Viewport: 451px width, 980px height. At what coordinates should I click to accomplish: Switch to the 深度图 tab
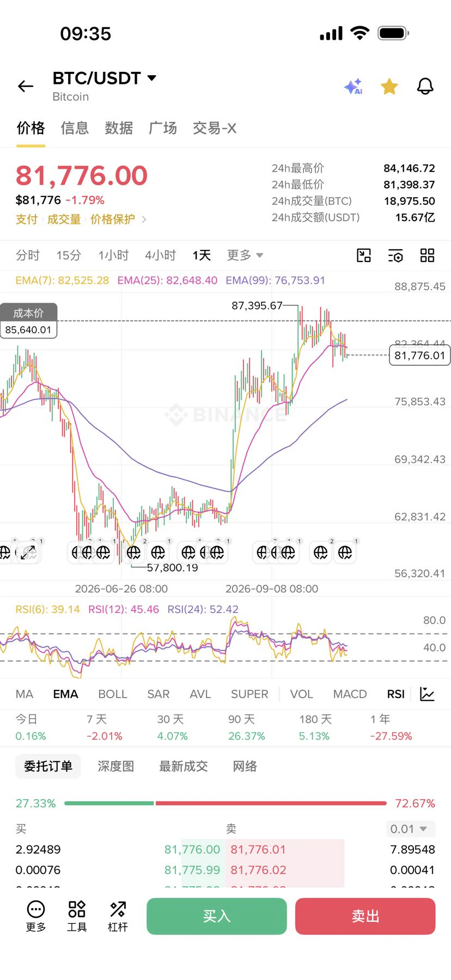pyautogui.click(x=116, y=767)
